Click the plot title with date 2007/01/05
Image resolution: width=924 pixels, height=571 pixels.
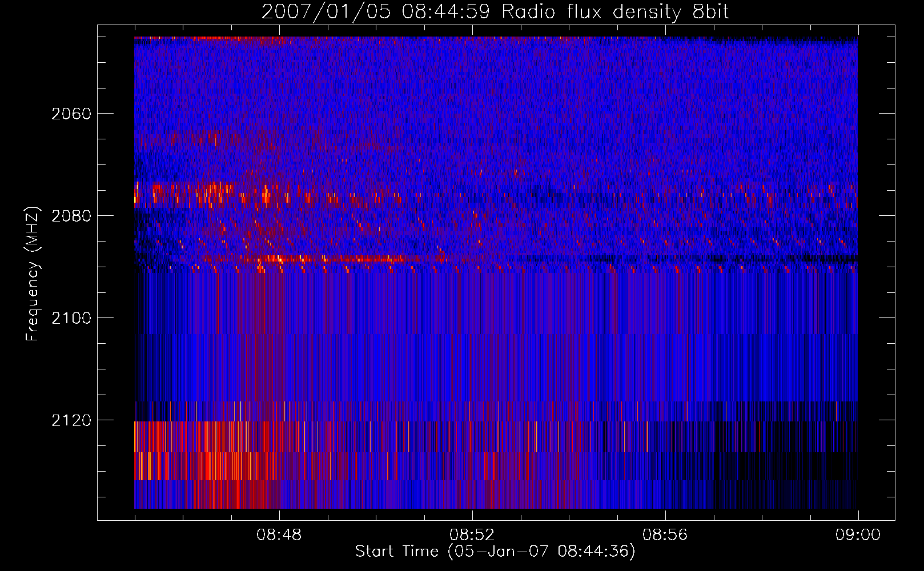pos(495,12)
